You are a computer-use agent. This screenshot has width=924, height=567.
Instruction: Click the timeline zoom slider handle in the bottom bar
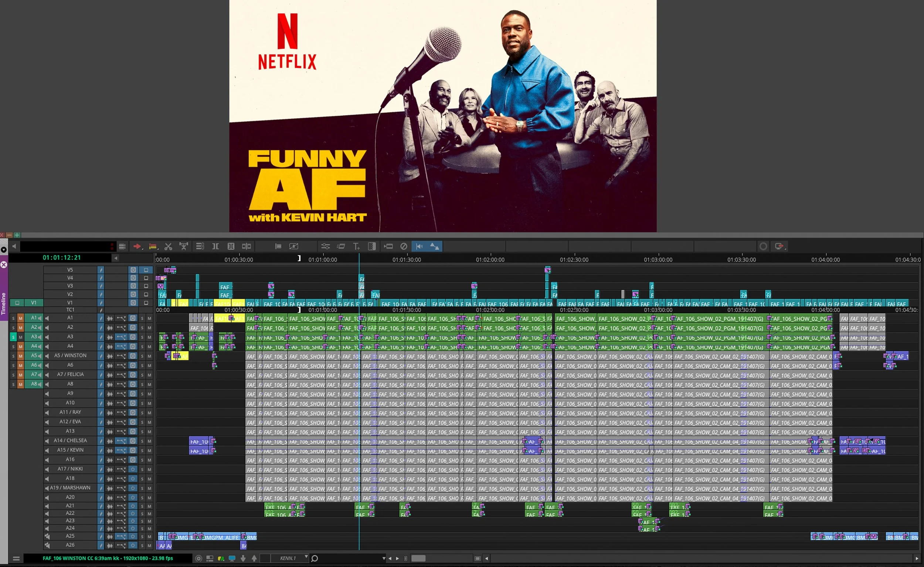[418, 558]
